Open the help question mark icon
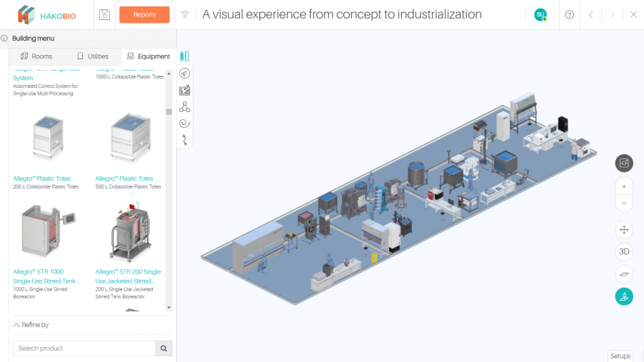The height and width of the screenshot is (362, 644). 569,15
